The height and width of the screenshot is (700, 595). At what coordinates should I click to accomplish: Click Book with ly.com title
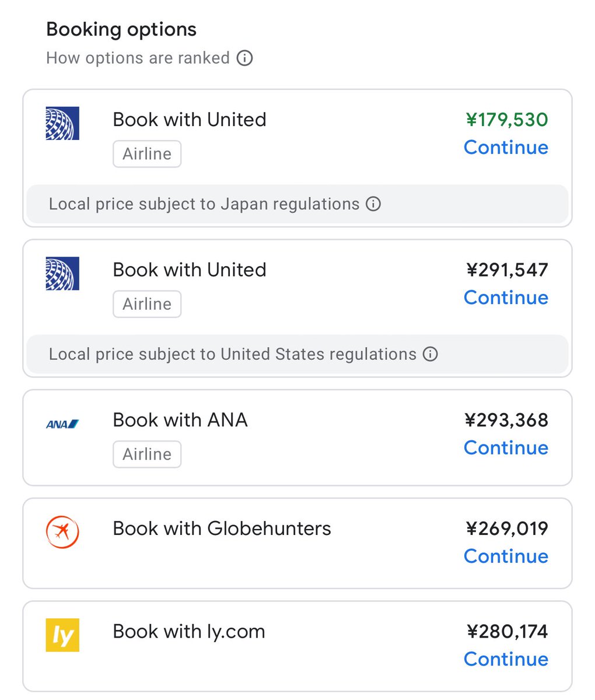(x=189, y=631)
